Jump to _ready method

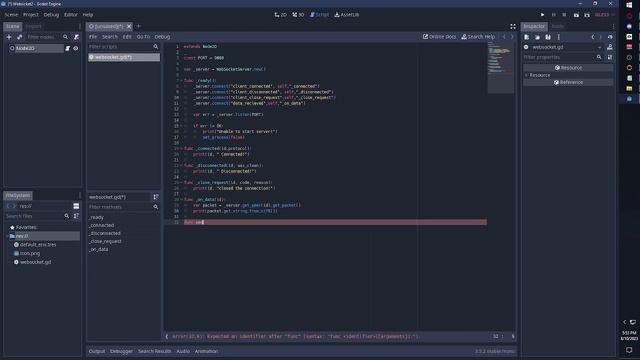pyautogui.click(x=96, y=218)
